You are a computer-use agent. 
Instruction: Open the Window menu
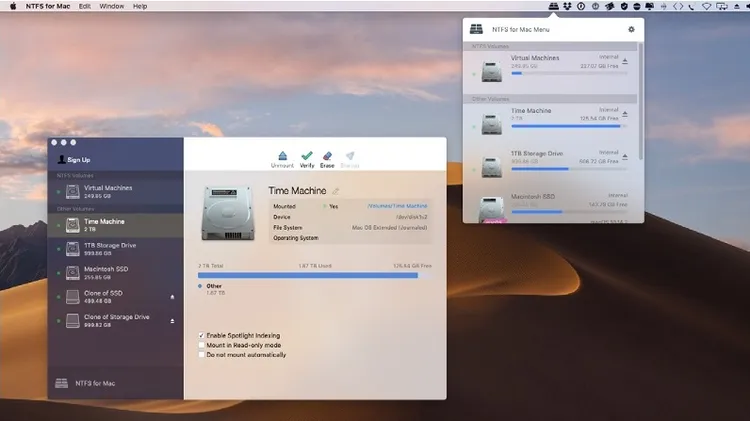[x=111, y=6]
